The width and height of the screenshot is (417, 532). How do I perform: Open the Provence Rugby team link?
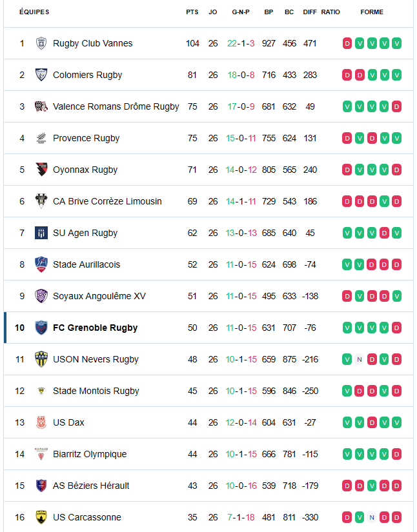coord(86,138)
